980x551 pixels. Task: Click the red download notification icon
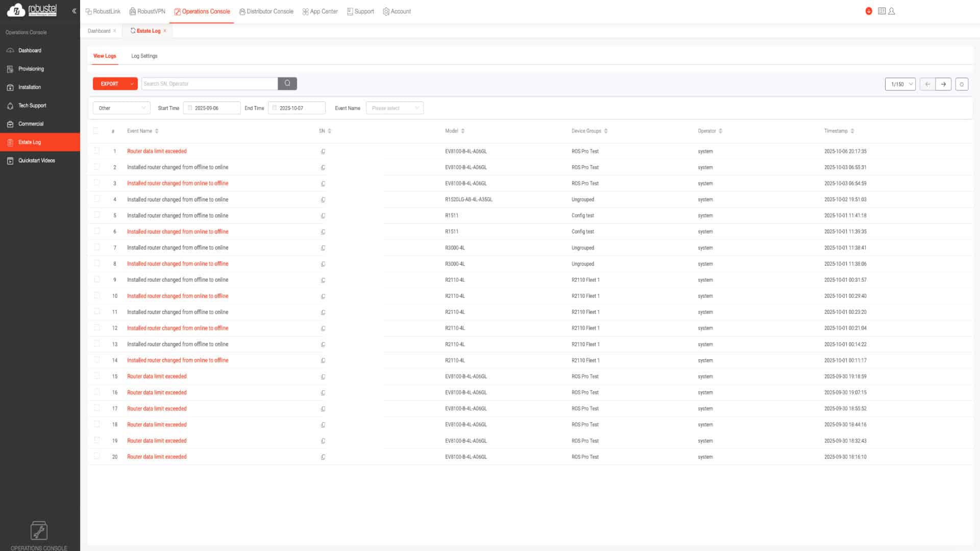[x=869, y=11]
